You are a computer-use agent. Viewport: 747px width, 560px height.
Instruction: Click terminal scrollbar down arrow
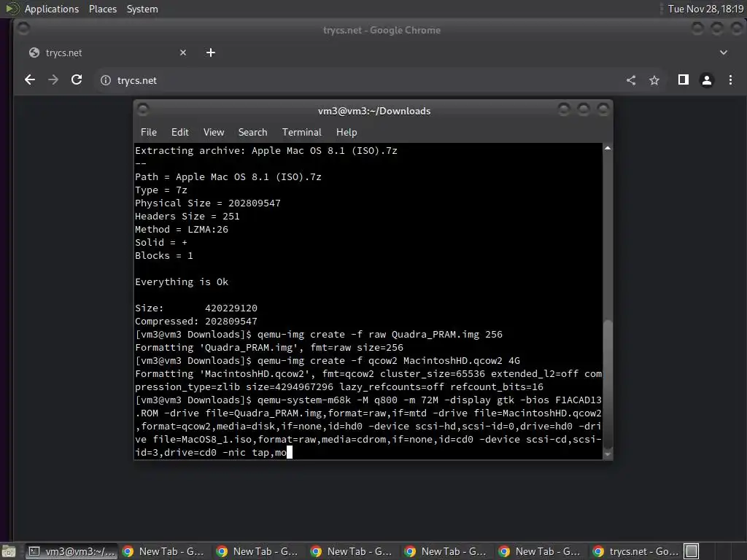(608, 454)
